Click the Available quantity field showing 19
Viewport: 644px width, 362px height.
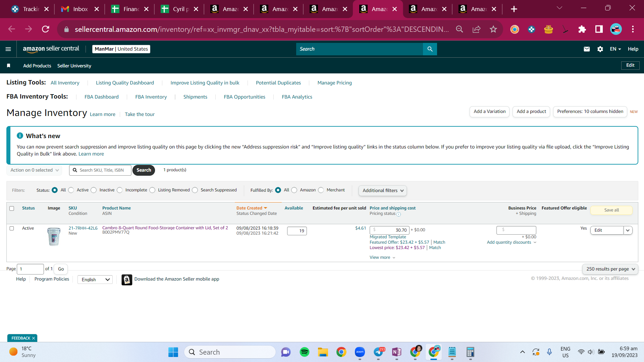pyautogui.click(x=297, y=231)
